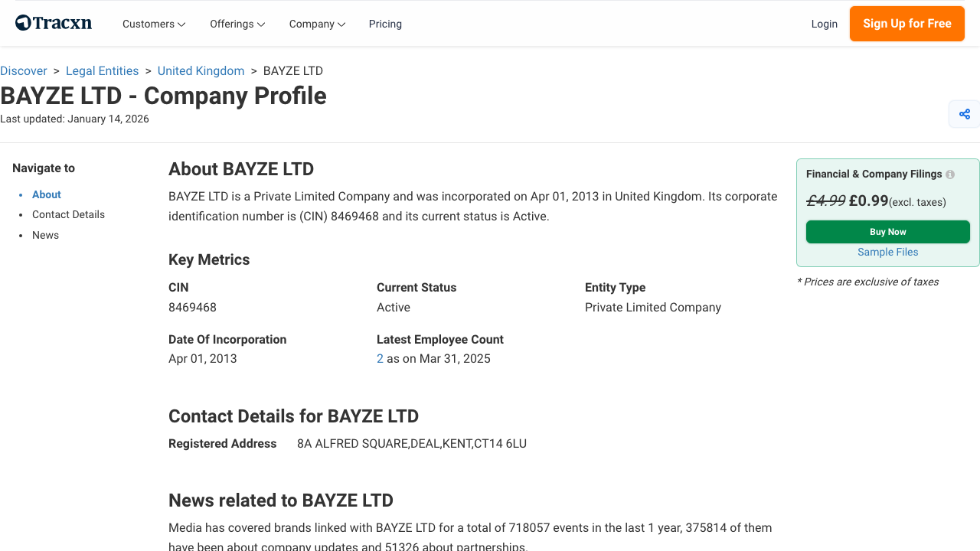Screen dimensions: 980x551
Task: Click the share icon near the page title
Action: (x=964, y=113)
